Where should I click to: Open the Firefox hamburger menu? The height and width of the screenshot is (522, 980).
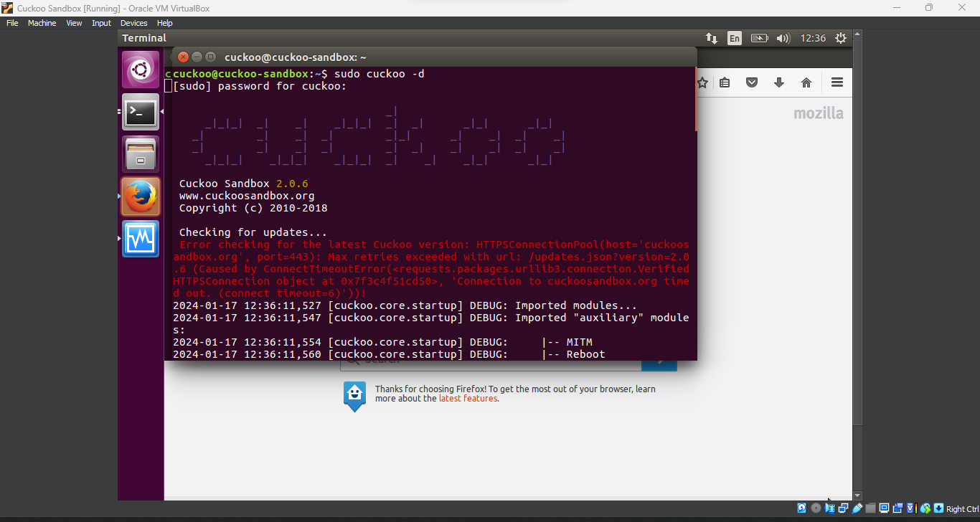(837, 82)
